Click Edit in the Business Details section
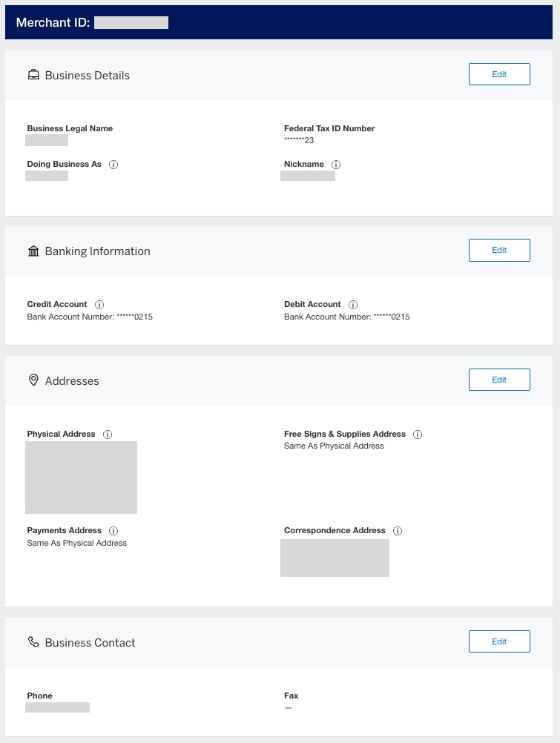Image resolution: width=560 pixels, height=743 pixels. pos(499,74)
